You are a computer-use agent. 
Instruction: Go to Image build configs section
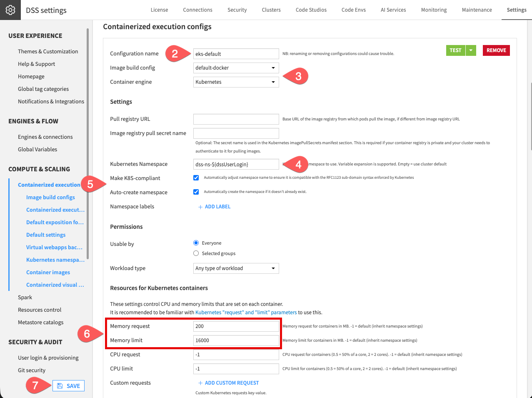click(x=50, y=198)
